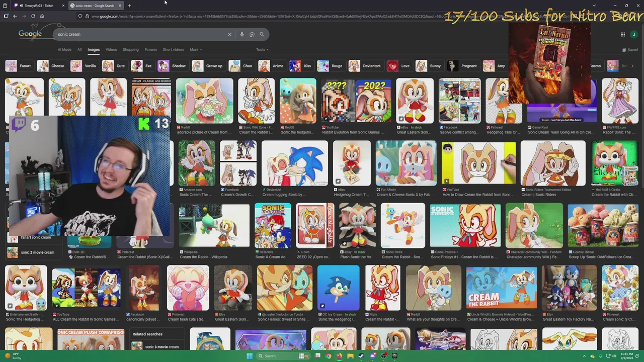The height and width of the screenshot is (362, 644).
Task: Open Discord from the taskbar
Action: pyautogui.click(x=372, y=356)
